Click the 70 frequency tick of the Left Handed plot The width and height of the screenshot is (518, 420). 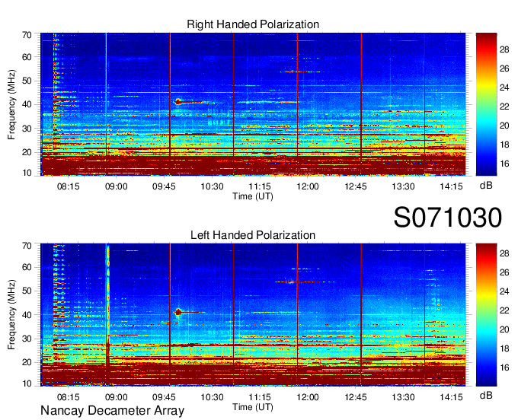[27, 246]
